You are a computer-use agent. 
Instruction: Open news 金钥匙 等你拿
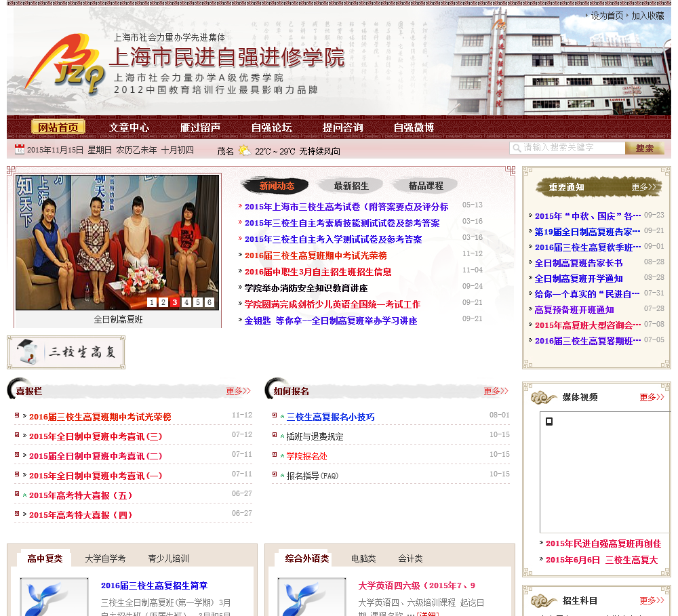(331, 321)
